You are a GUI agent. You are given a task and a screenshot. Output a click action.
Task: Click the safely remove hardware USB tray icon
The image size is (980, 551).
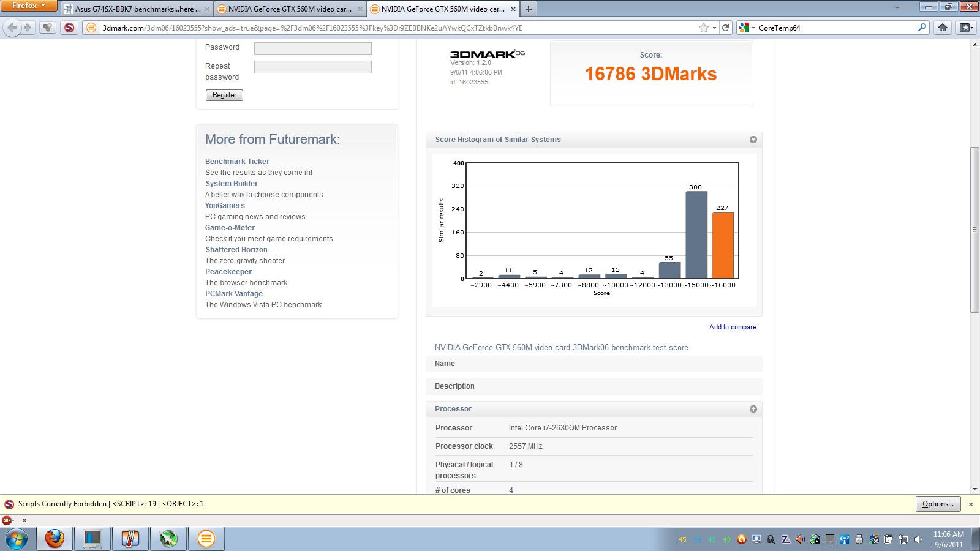pyautogui.click(x=859, y=539)
